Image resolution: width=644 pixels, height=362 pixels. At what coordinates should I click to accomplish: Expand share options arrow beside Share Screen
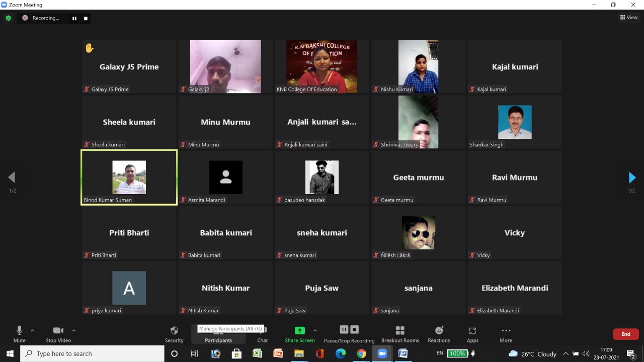coord(315,330)
